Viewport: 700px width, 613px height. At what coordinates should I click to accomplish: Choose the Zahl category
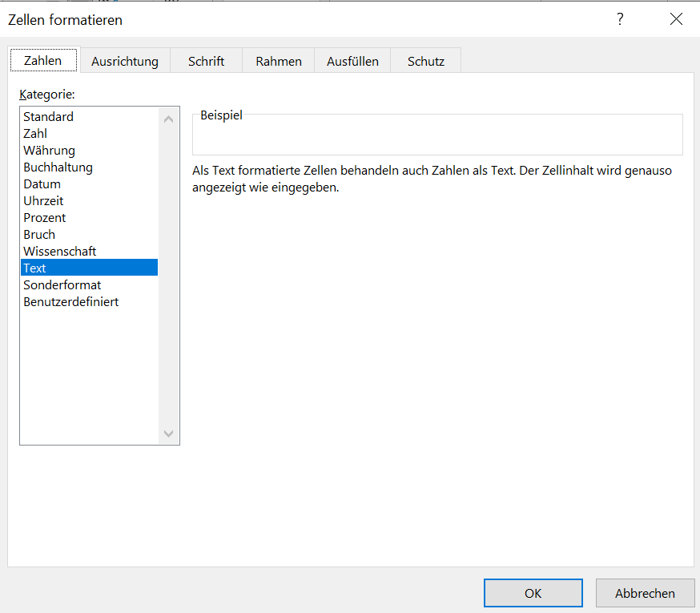[x=35, y=134]
